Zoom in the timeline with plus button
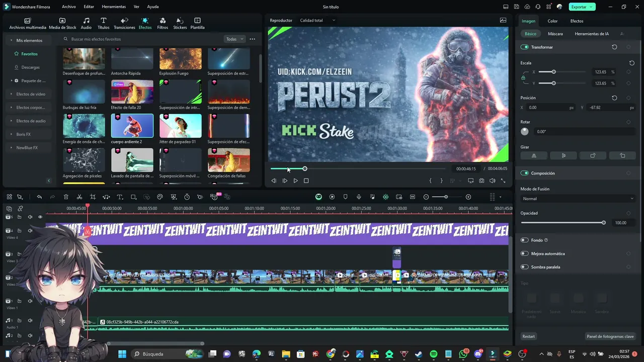Image resolution: width=644 pixels, height=362 pixels. click(468, 197)
